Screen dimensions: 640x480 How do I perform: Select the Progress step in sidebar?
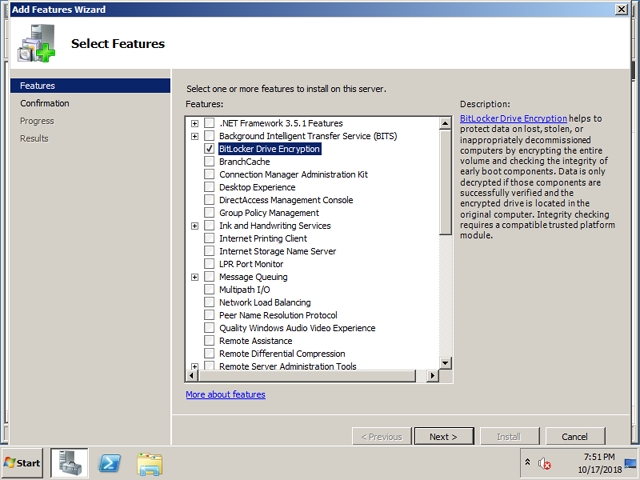(x=37, y=121)
